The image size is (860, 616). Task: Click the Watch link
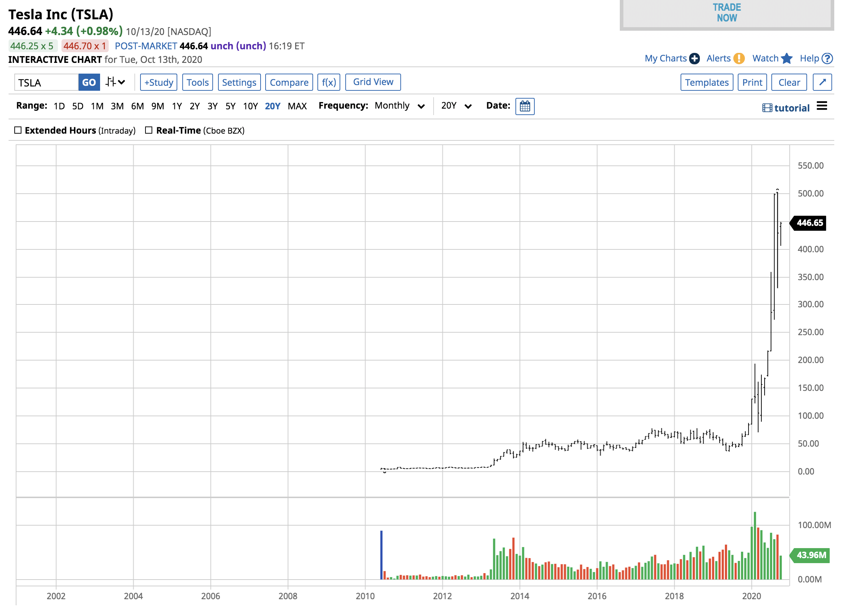(765, 58)
